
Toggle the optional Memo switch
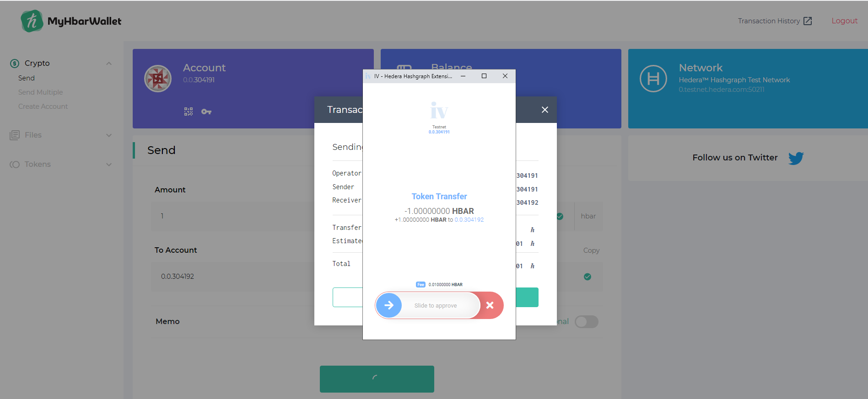(x=587, y=322)
